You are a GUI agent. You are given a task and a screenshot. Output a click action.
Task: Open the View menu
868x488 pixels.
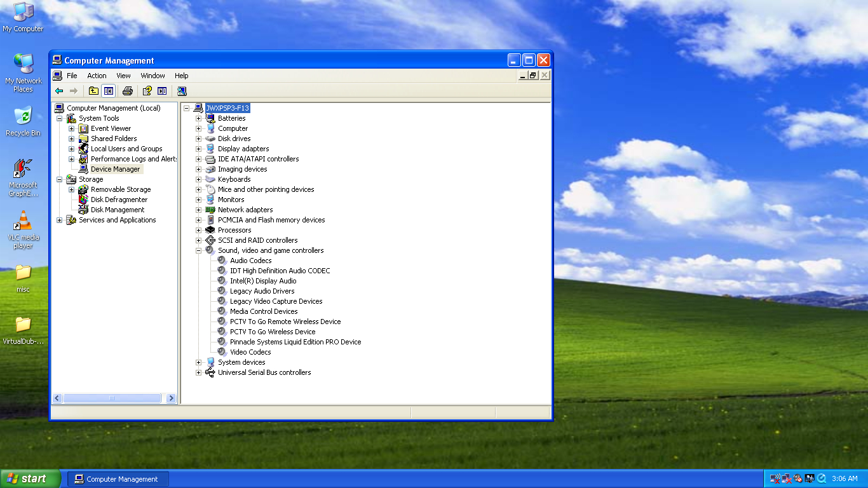(123, 76)
